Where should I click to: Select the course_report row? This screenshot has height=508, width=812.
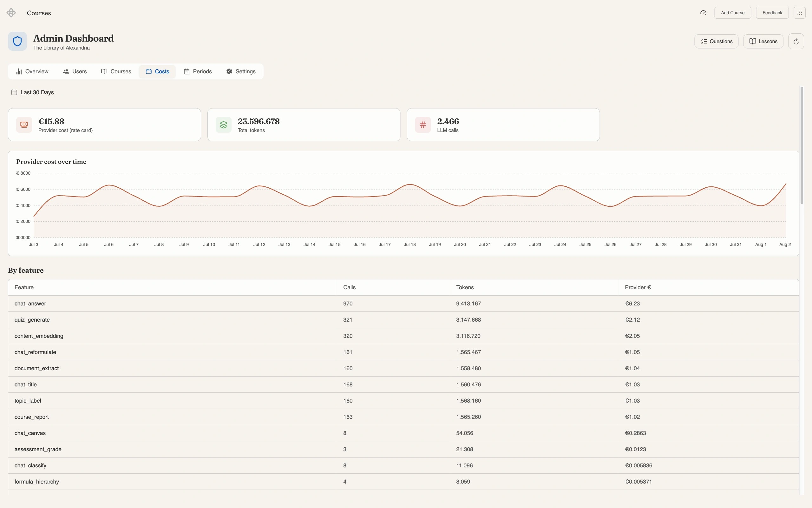[x=403, y=417]
